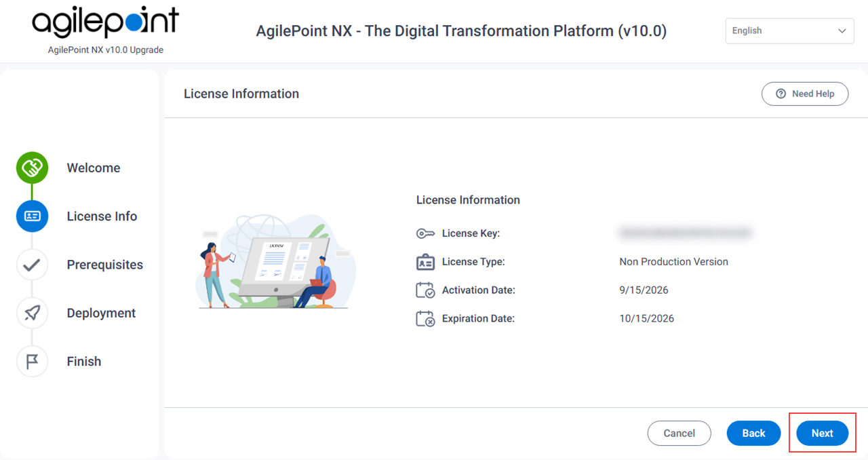Screen dimensions: 868x460
Task: Click the License Key key icon
Action: coord(425,233)
